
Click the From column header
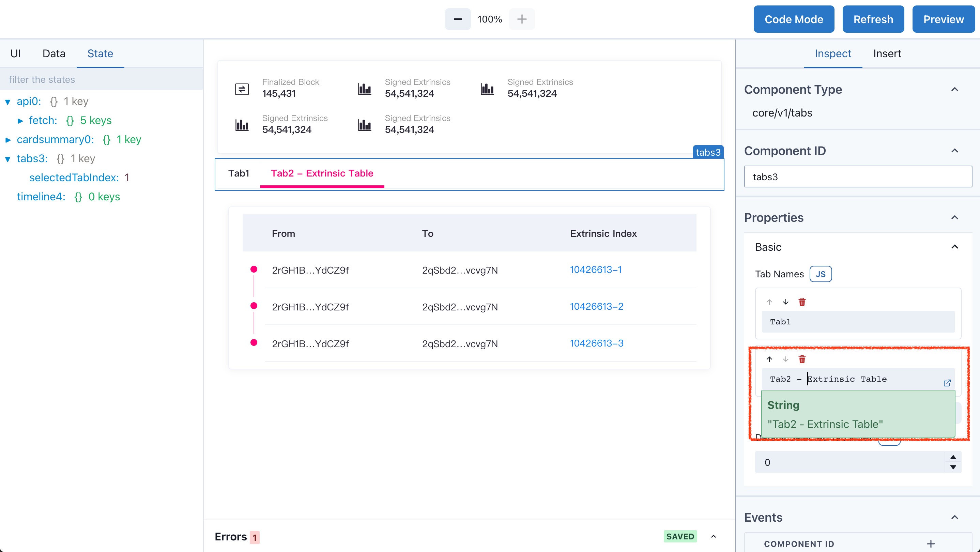(x=284, y=233)
